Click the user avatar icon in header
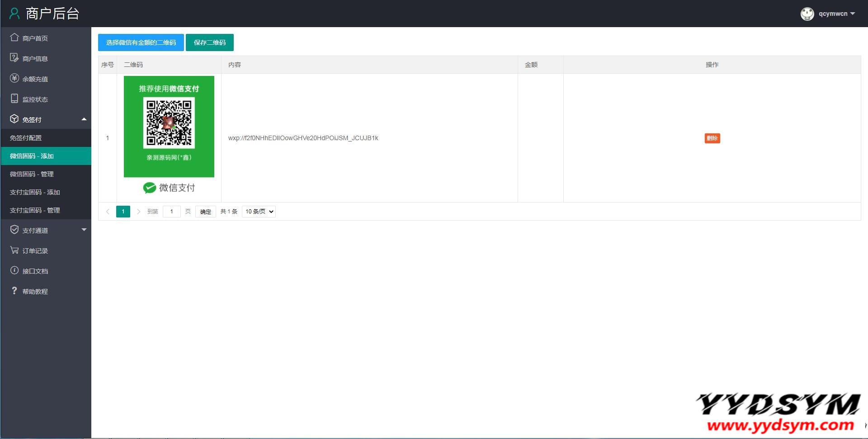This screenshot has height=439, width=868. (x=807, y=14)
